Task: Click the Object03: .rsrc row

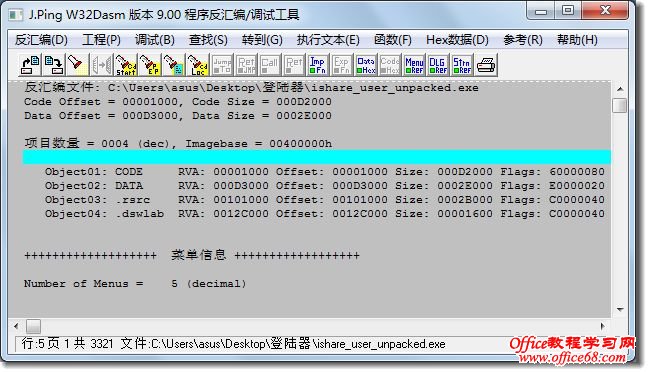Action: pyautogui.click(x=324, y=200)
